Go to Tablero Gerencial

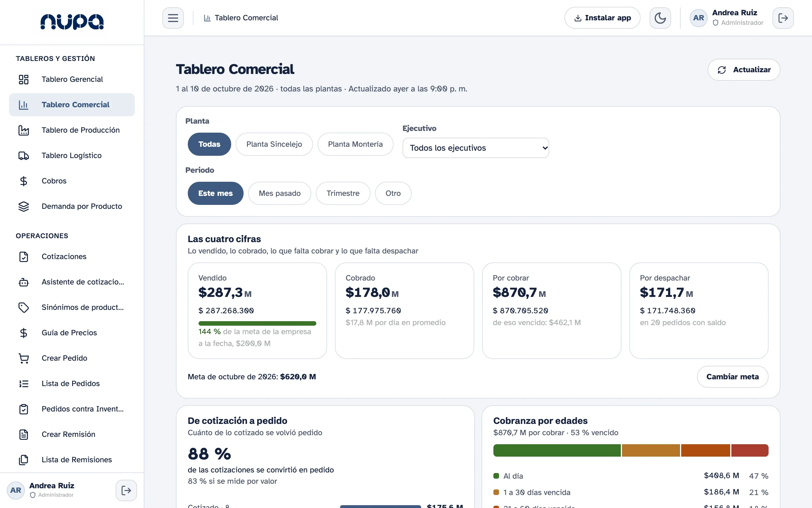[72, 79]
